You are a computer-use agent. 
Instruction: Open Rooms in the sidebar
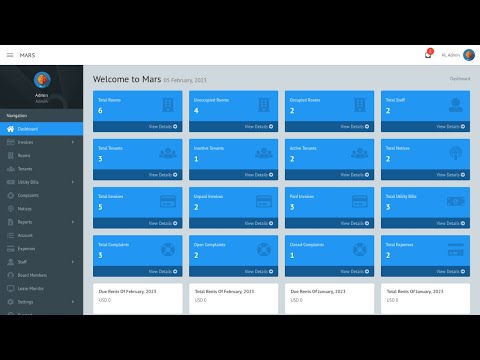[41, 155]
